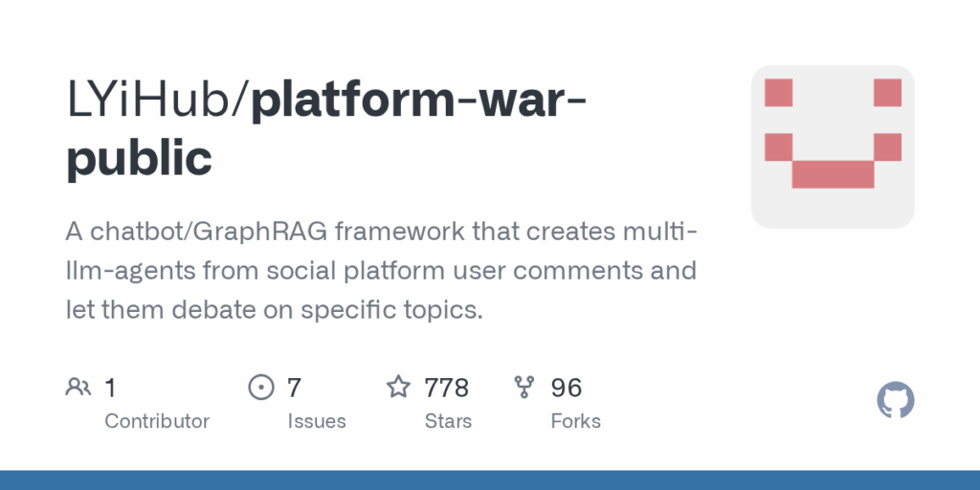The height and width of the screenshot is (490, 980).
Task: Open the Issues label
Action: click(317, 421)
